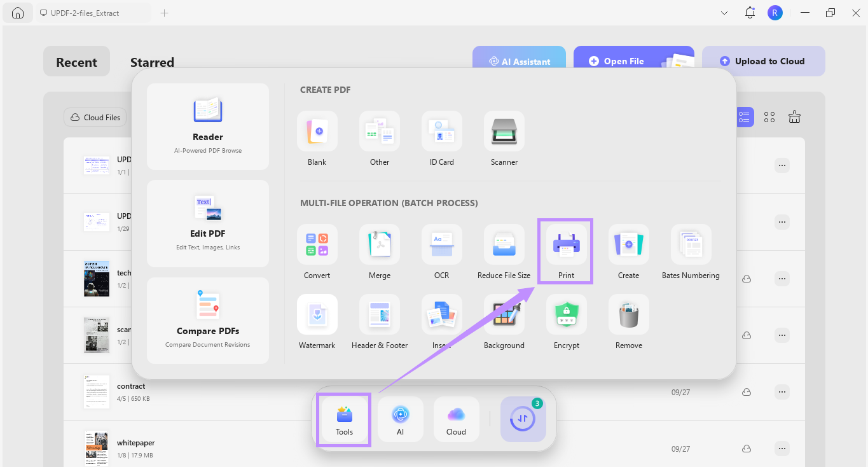Open more options for the whitepaper row
Image resolution: width=868 pixels, height=467 pixels.
[782, 449]
